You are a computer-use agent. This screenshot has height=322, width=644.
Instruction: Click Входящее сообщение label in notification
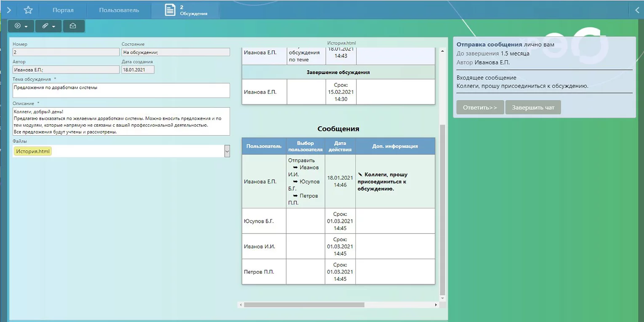(x=486, y=77)
